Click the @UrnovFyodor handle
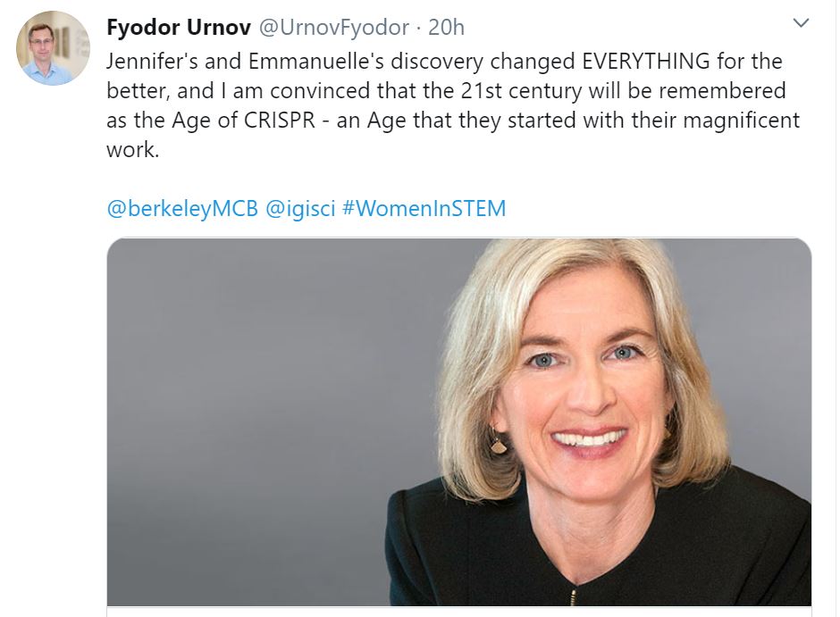840x617 pixels. click(334, 28)
